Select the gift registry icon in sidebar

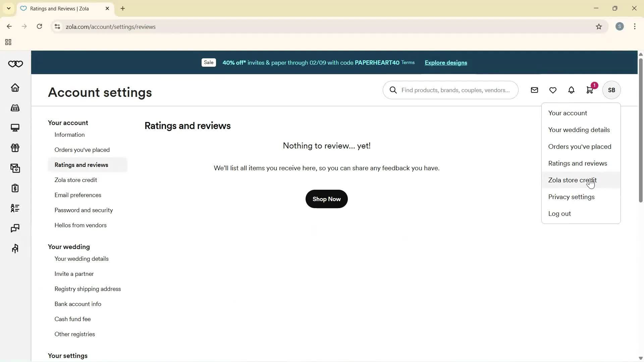point(15,148)
